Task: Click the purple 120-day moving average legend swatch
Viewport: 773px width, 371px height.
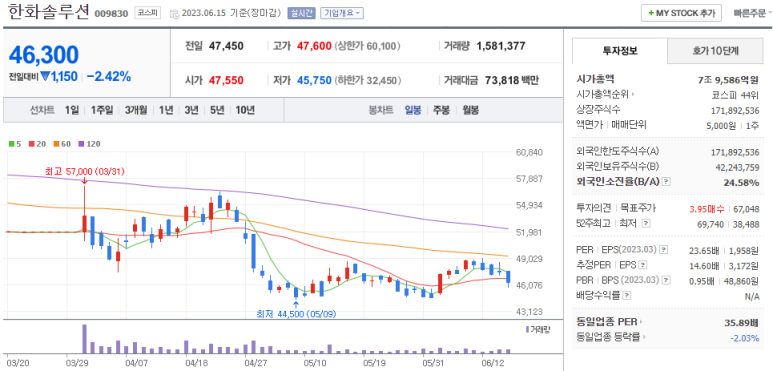Action: point(82,144)
